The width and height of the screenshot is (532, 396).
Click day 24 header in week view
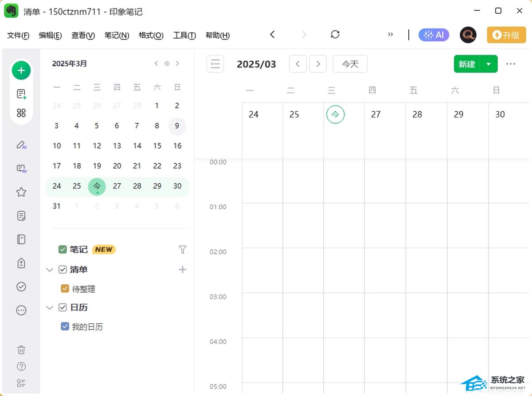pyautogui.click(x=253, y=114)
